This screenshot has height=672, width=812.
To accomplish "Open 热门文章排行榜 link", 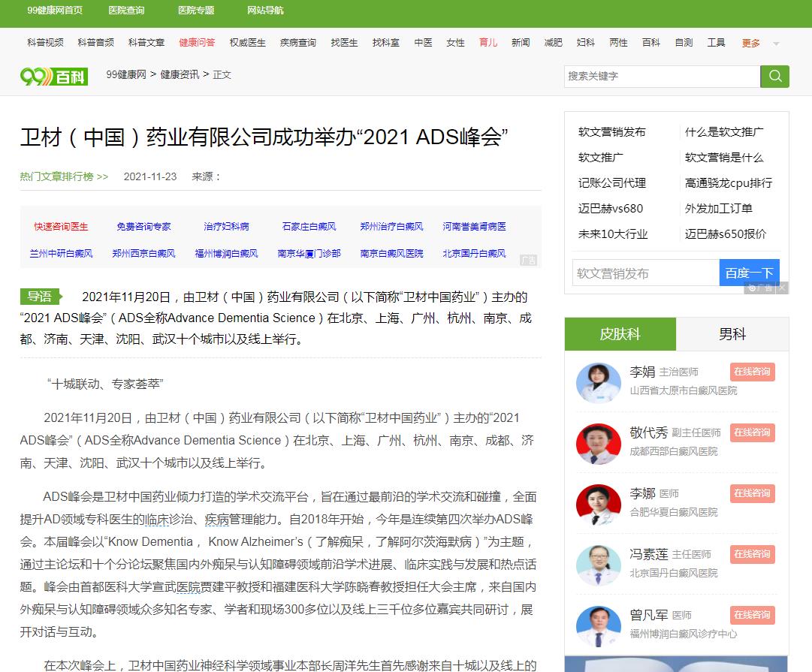I will pos(64,176).
